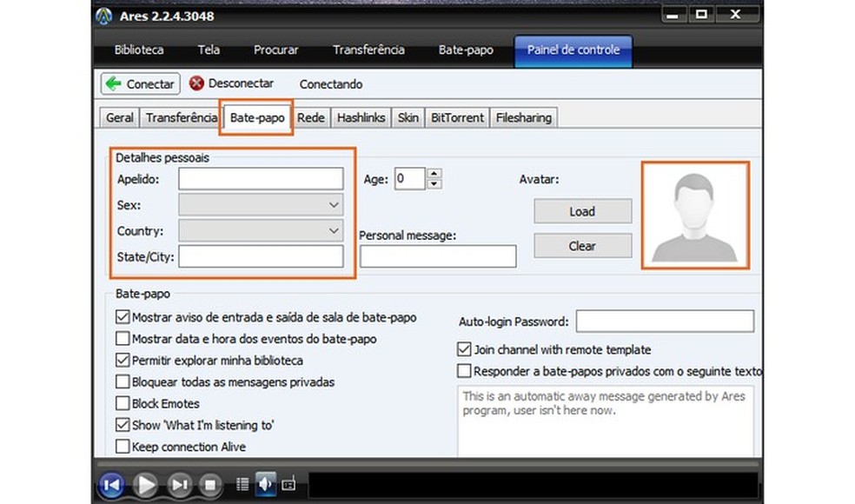
Task: Uncheck 'Join channel with remote template'
Action: (x=465, y=349)
